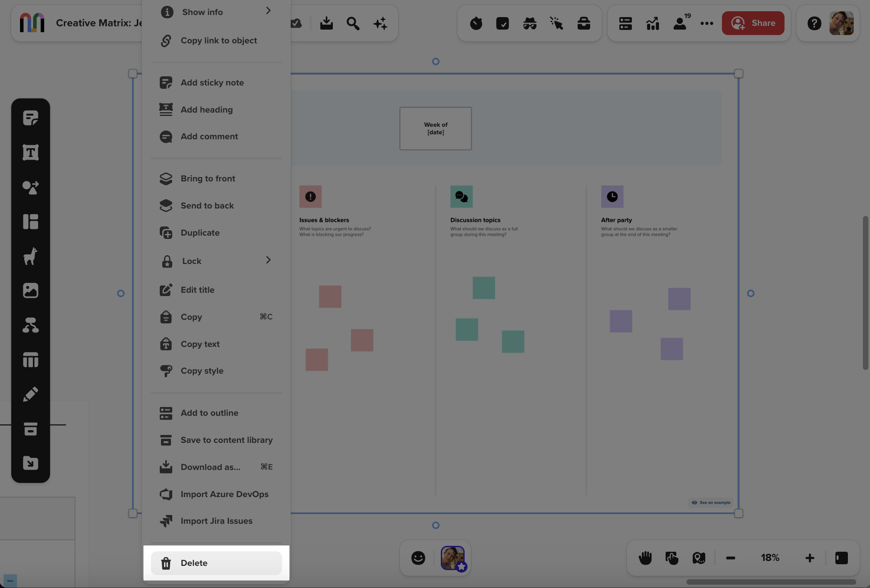The width and height of the screenshot is (870, 588).
Task: Enable private mode with the incognito icon
Action: click(530, 23)
